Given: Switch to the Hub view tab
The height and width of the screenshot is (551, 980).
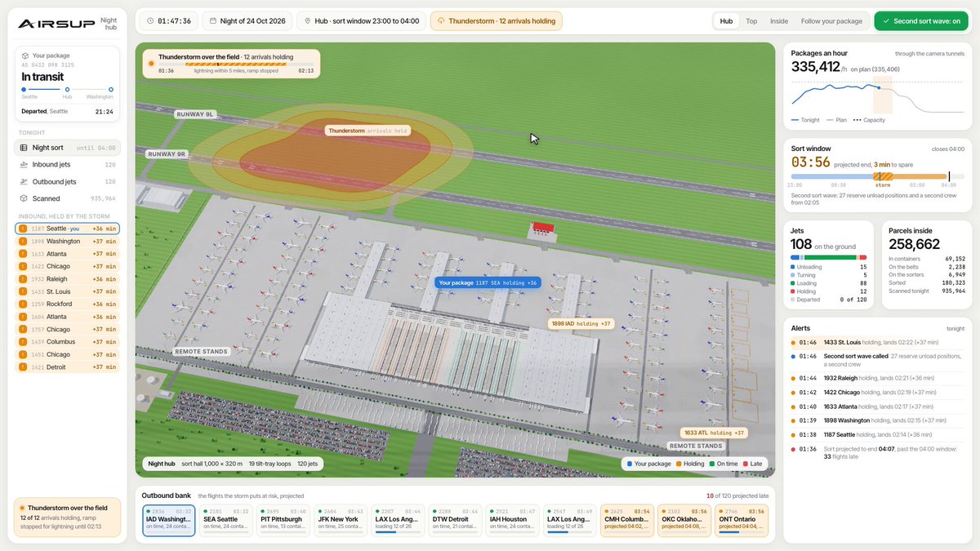Looking at the screenshot, I should (726, 21).
